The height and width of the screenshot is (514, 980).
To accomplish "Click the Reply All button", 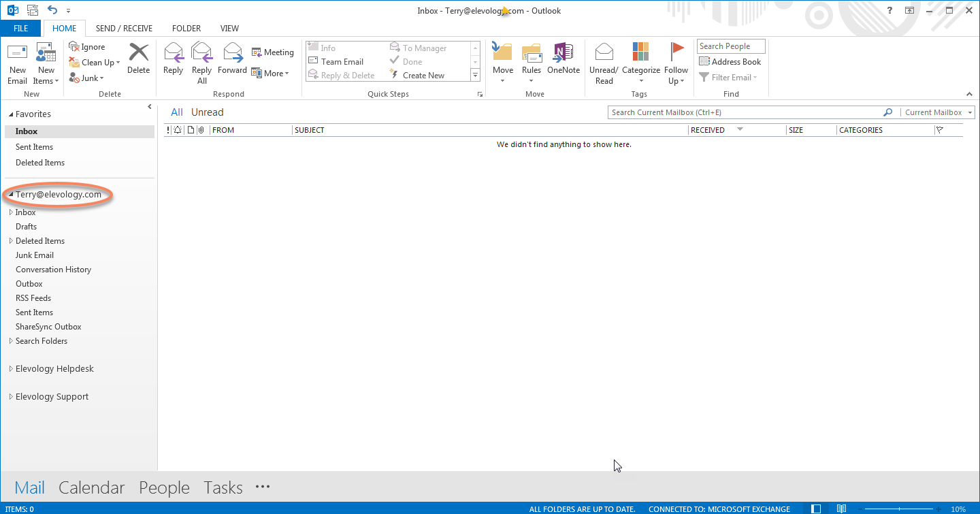I will point(202,63).
